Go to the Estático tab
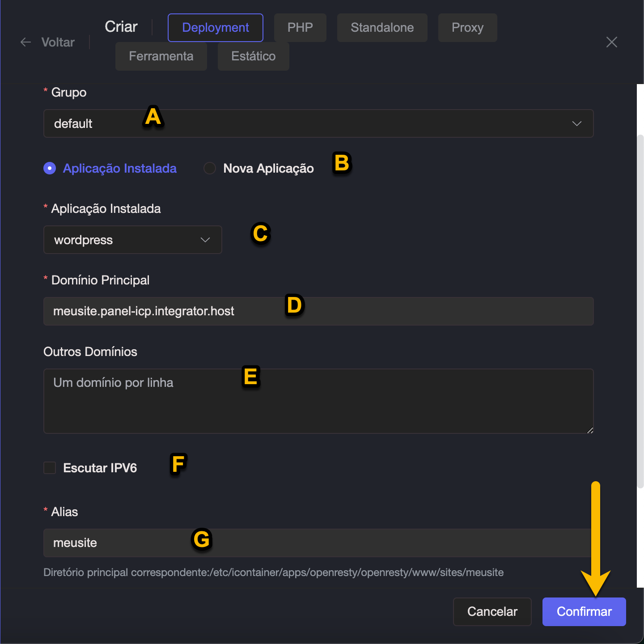This screenshot has height=644, width=644. [x=253, y=56]
